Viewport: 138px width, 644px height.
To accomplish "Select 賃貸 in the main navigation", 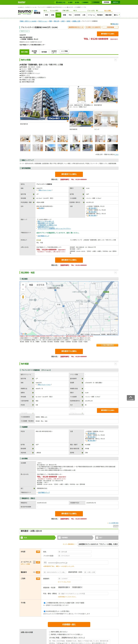I will 46,15.
